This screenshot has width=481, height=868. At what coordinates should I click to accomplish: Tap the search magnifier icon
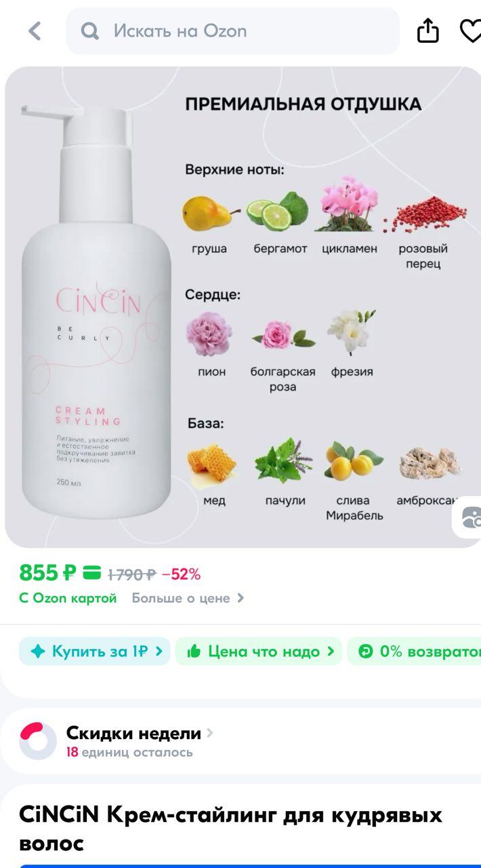point(90,31)
